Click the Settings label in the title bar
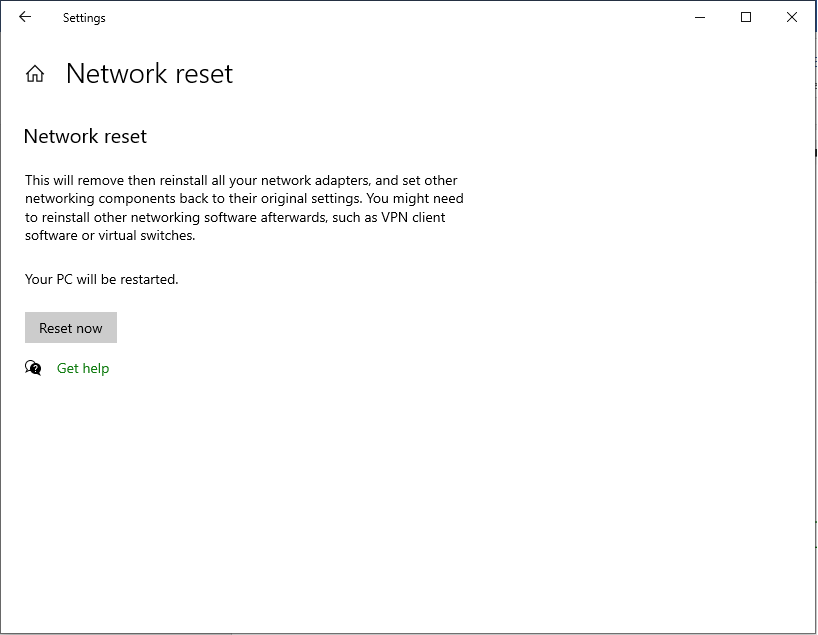818x635 pixels. 84,18
